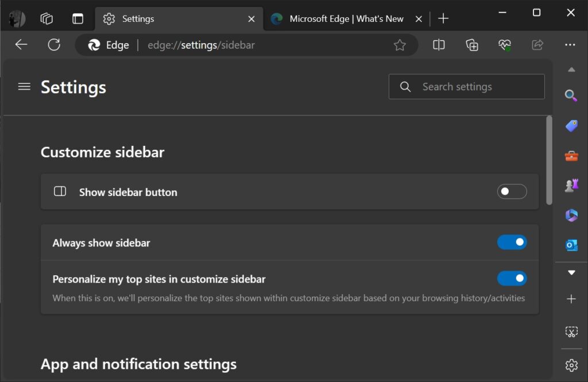
Task: Open the Games icon in the sidebar
Action: [x=571, y=185]
